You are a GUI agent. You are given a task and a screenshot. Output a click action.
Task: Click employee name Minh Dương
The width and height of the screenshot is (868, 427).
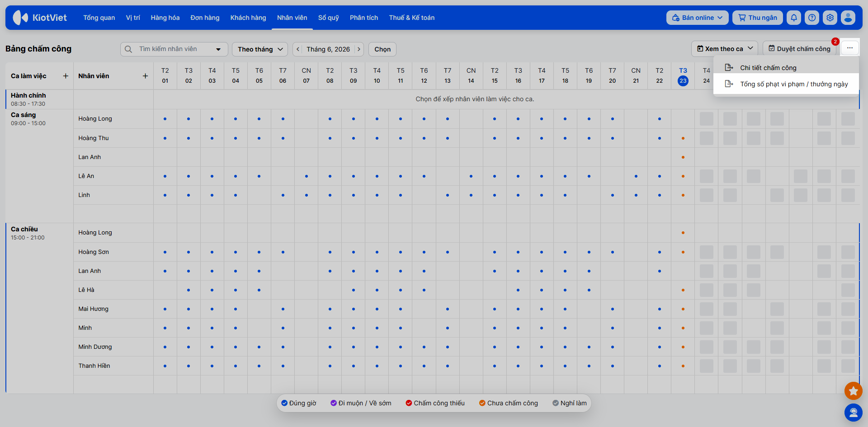(x=95, y=347)
